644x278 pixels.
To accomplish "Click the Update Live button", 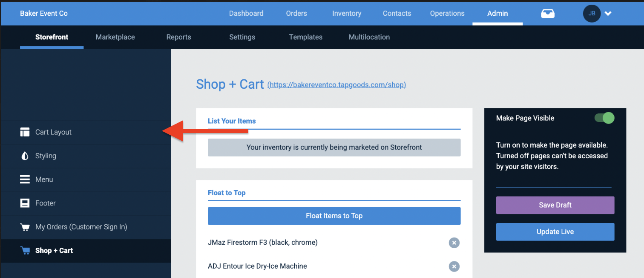I will (x=555, y=232).
